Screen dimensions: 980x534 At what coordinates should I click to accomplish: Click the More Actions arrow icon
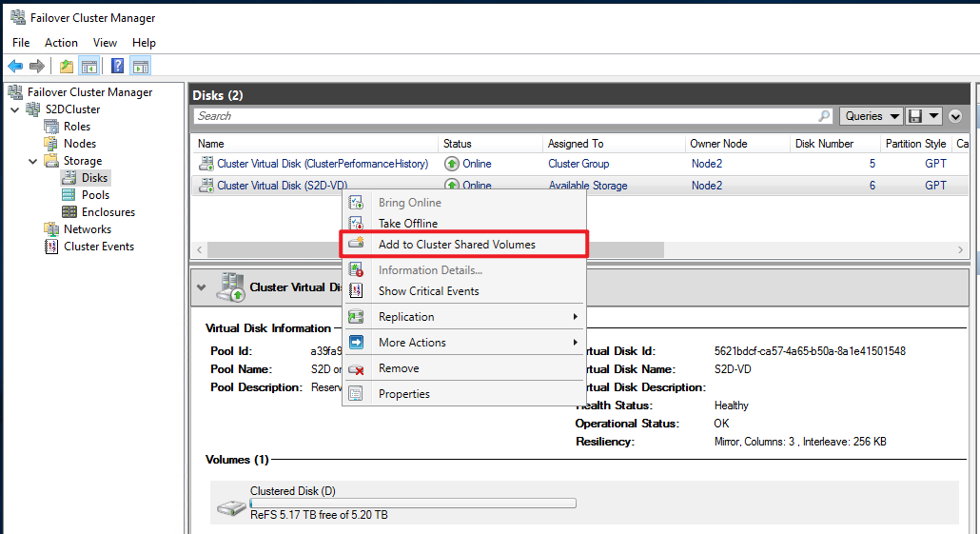356,343
